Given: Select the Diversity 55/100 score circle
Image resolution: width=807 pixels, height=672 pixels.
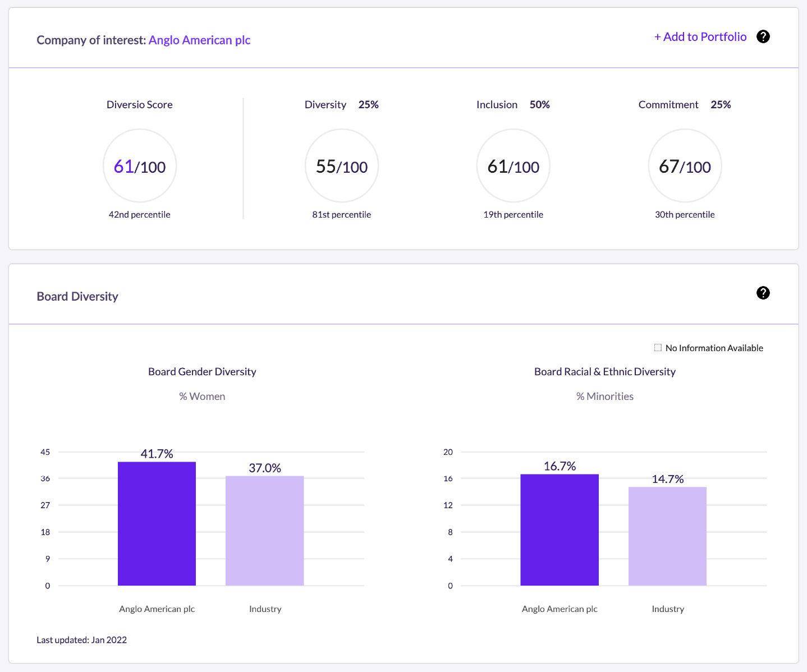Looking at the screenshot, I should [342, 166].
